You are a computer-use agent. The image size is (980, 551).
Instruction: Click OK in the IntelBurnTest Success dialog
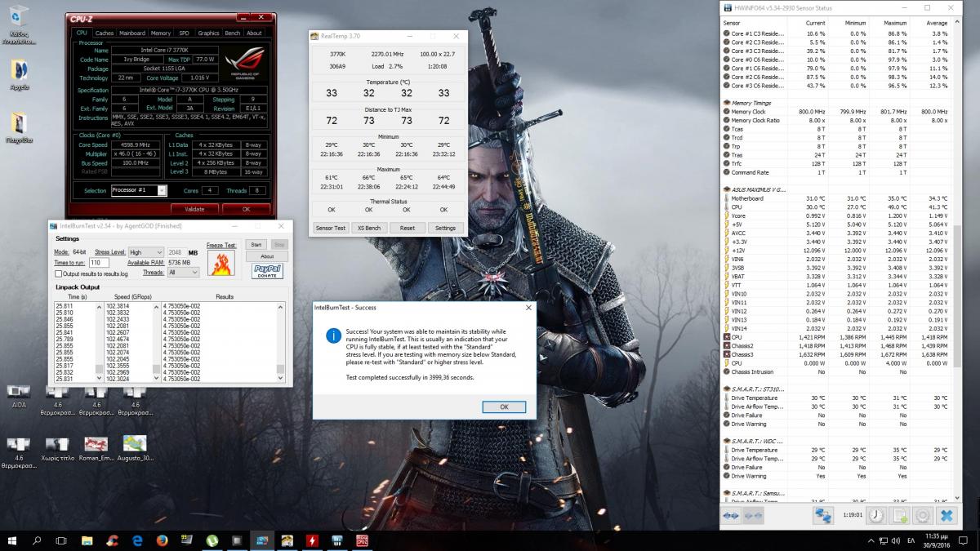point(504,407)
